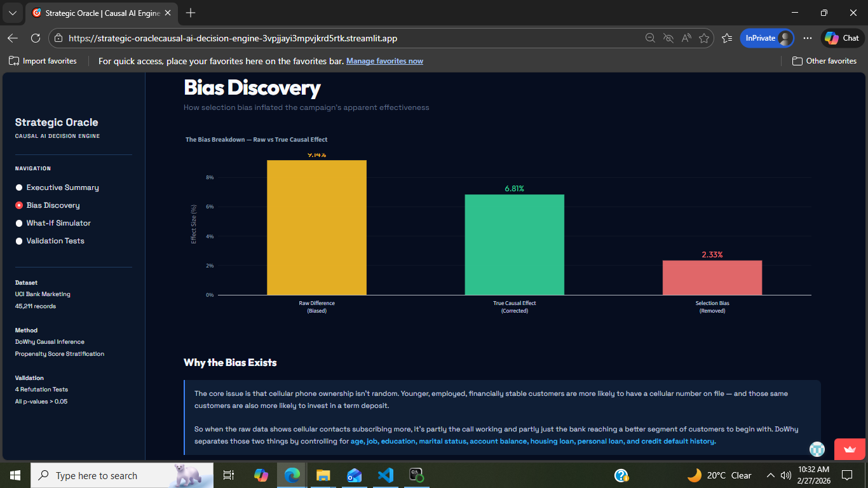Open browser settings ellipsis menu

click(x=808, y=38)
